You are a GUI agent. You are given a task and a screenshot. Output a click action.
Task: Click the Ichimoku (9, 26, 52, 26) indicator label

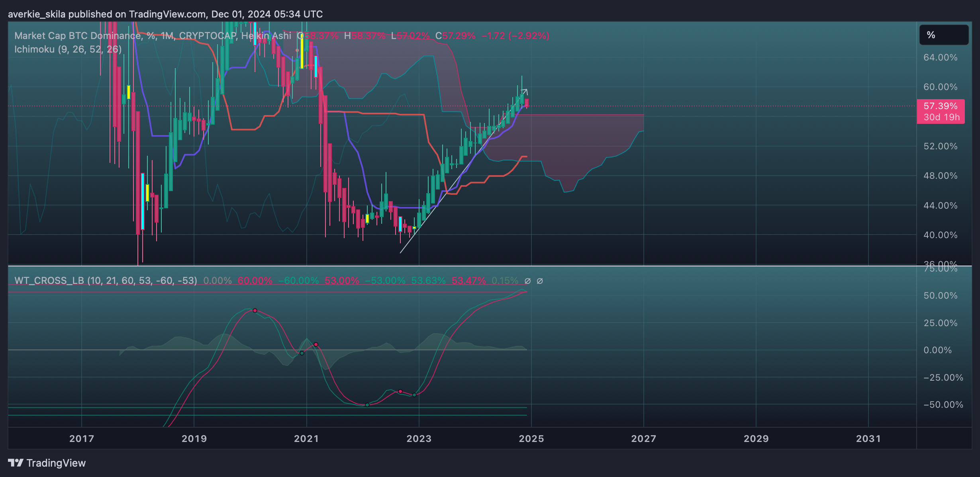pos(68,49)
